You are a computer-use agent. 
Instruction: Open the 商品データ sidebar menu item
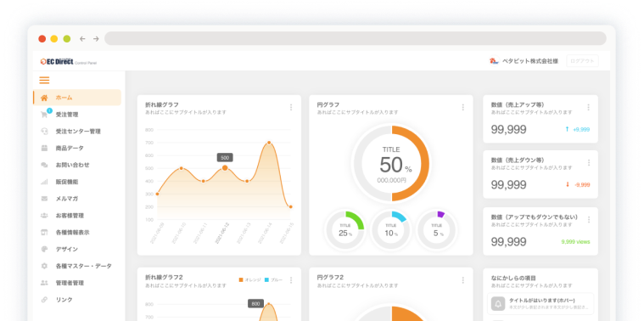pyautogui.click(x=77, y=148)
